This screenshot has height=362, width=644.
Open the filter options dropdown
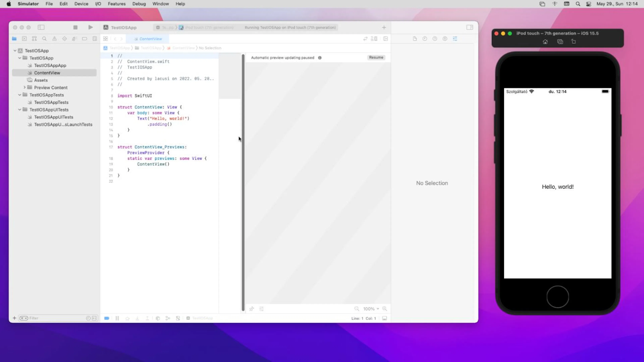coord(24,318)
